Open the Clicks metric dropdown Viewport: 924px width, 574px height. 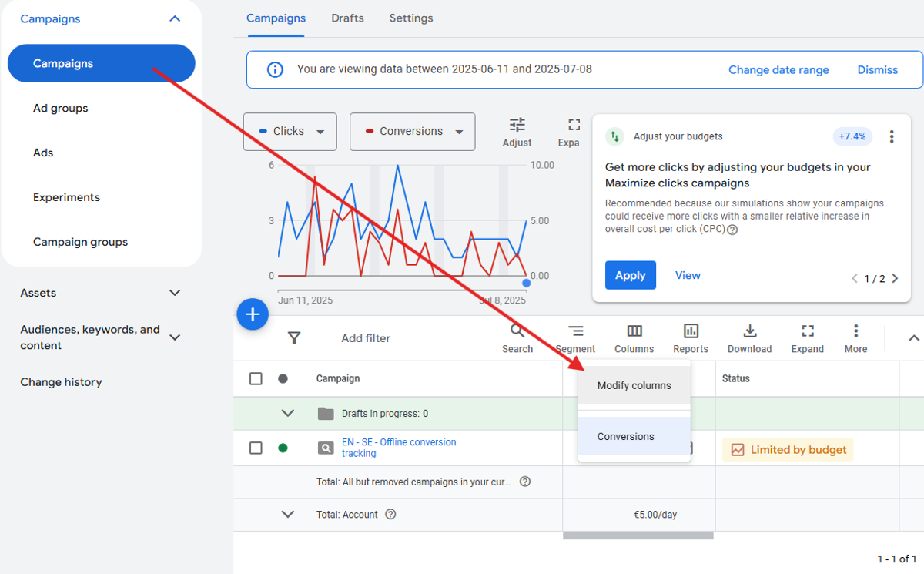coord(290,131)
